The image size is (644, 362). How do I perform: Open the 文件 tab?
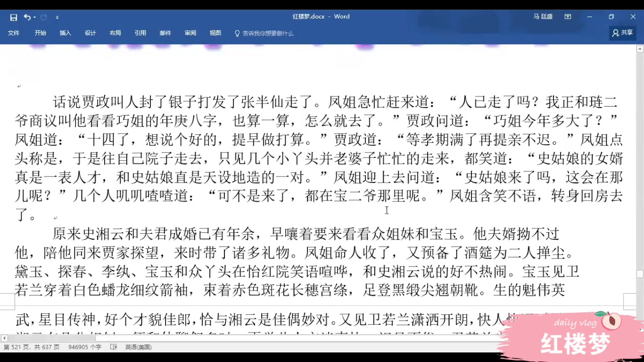14,33
